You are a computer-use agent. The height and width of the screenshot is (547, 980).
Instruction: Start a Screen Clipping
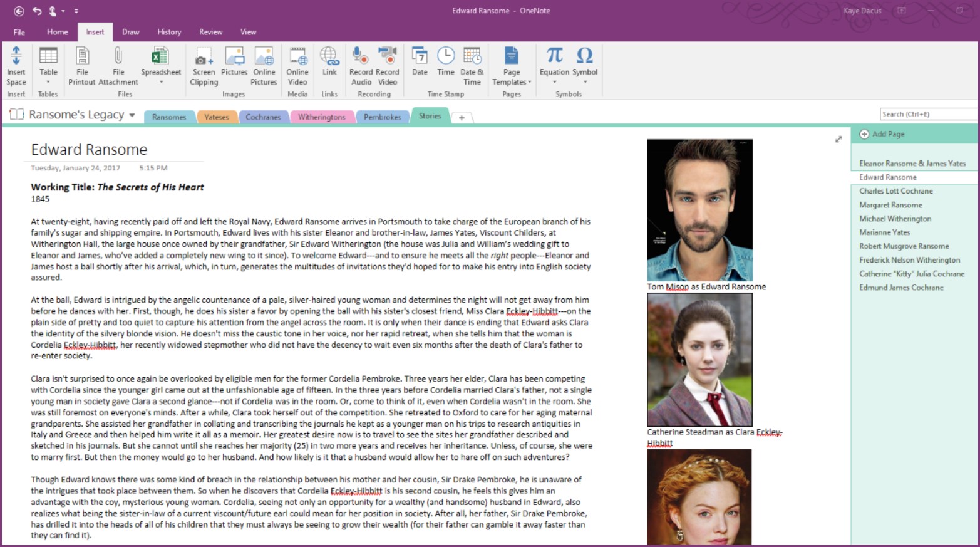(x=204, y=57)
